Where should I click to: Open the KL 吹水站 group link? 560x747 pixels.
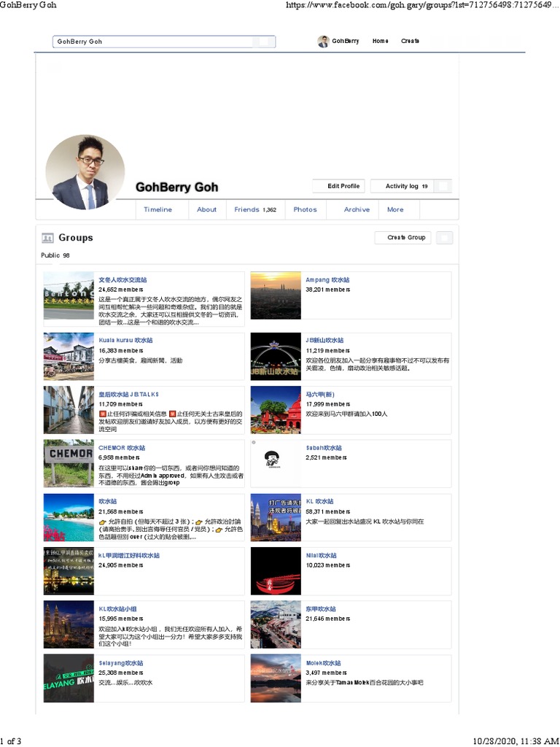[x=319, y=502]
